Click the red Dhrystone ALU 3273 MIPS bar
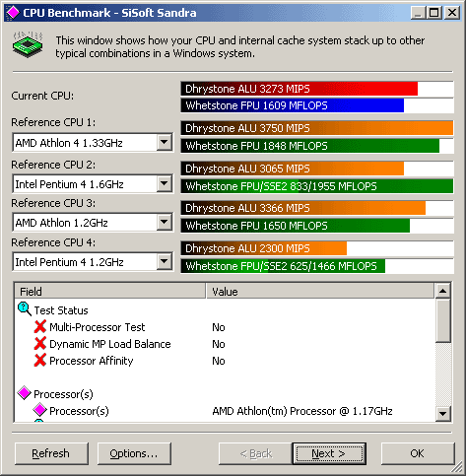This screenshot has width=466, height=476. click(299, 89)
